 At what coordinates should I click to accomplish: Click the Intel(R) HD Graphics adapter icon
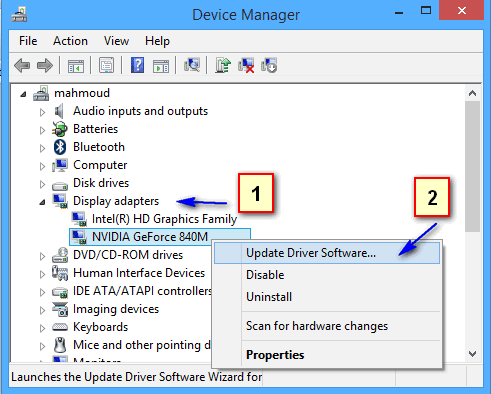79,219
